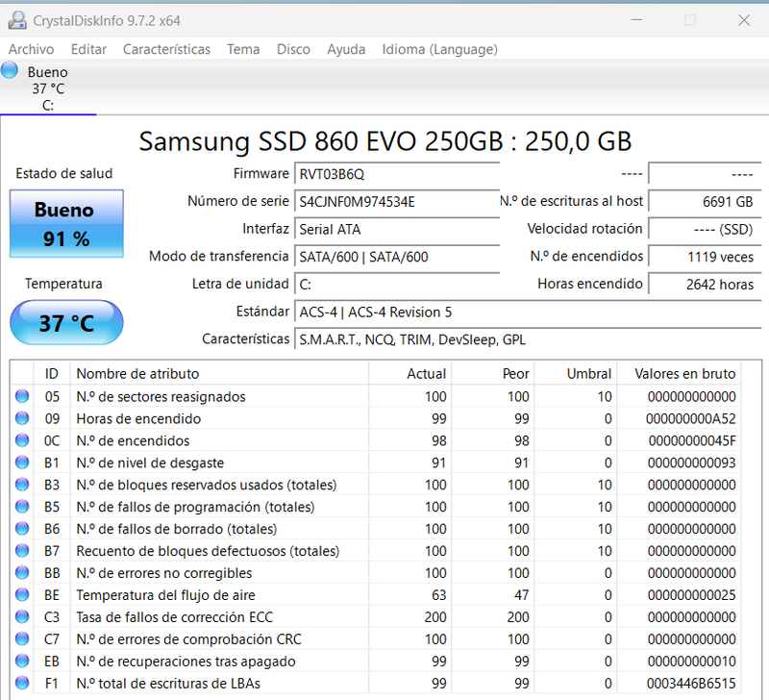This screenshot has width=769, height=700.
Task: Click status orb for attribute 05 sectores reasignados
Action: coord(22,396)
